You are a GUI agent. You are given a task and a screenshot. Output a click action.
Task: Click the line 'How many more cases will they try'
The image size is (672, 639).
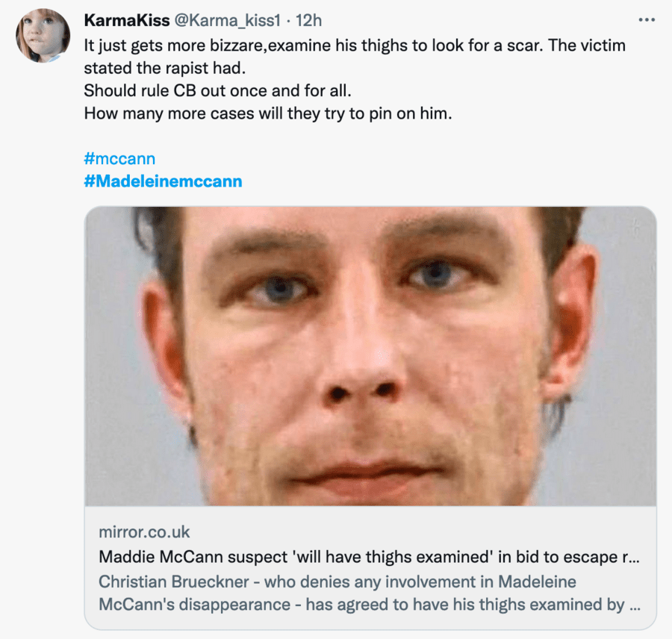tap(267, 114)
